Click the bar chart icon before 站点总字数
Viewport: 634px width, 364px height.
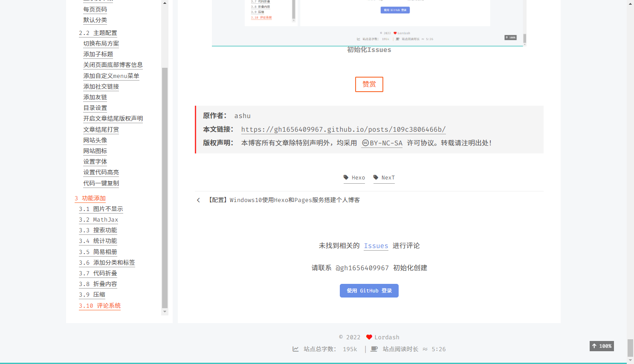pyautogui.click(x=295, y=349)
